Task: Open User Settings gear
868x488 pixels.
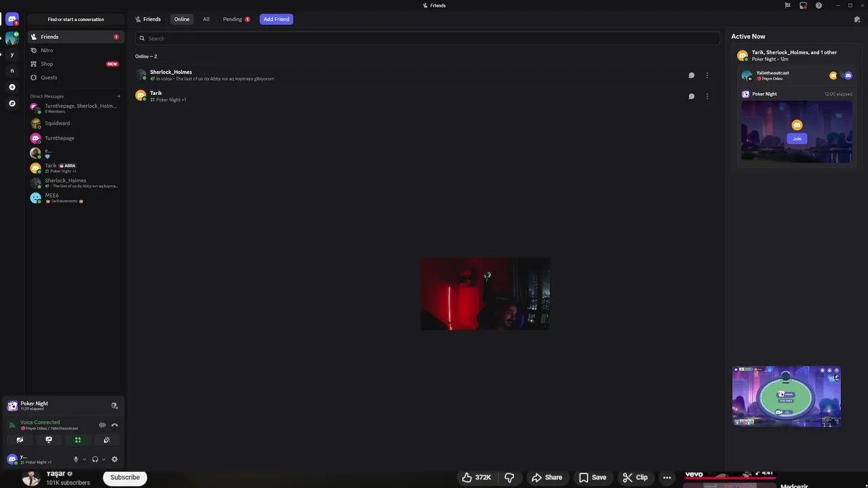Action: [114, 459]
